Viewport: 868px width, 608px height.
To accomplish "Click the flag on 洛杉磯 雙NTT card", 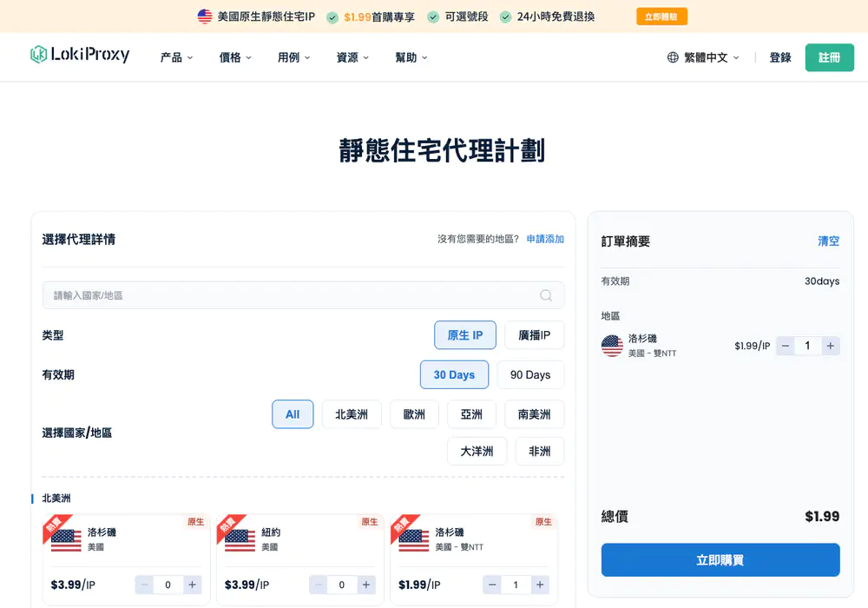I will [413, 539].
